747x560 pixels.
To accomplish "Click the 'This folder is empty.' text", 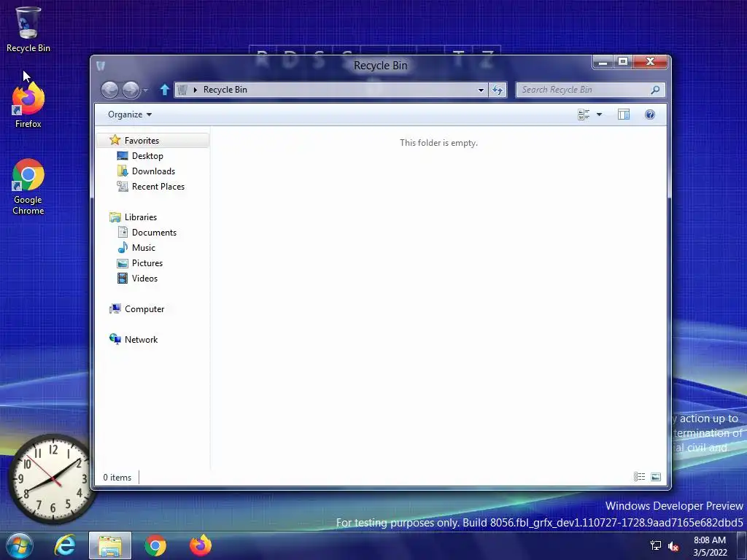I will [x=438, y=143].
